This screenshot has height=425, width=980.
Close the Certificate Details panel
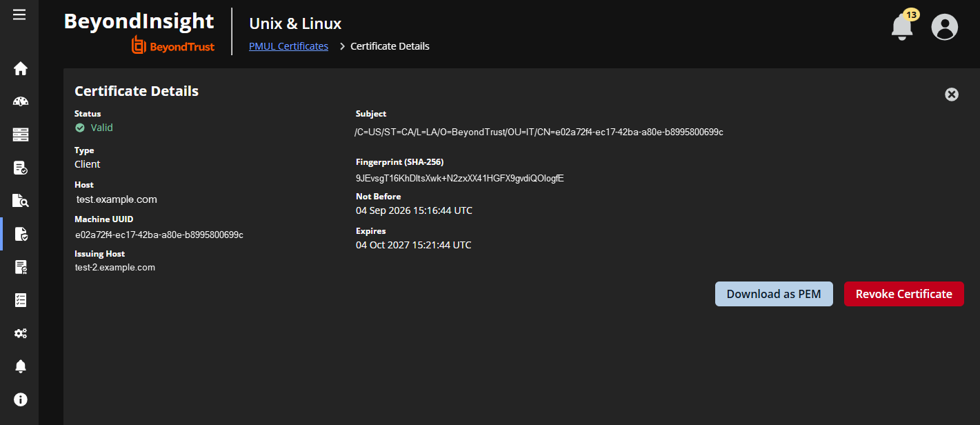click(952, 95)
